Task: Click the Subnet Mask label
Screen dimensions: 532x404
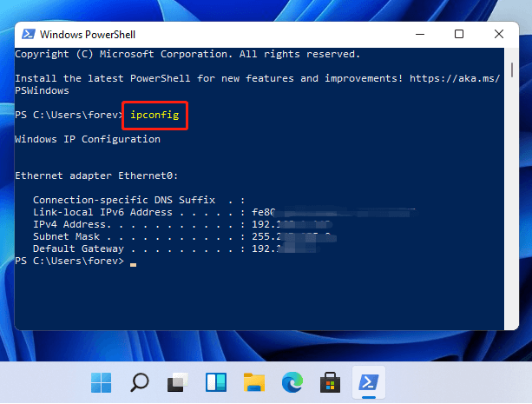Action: coord(66,236)
